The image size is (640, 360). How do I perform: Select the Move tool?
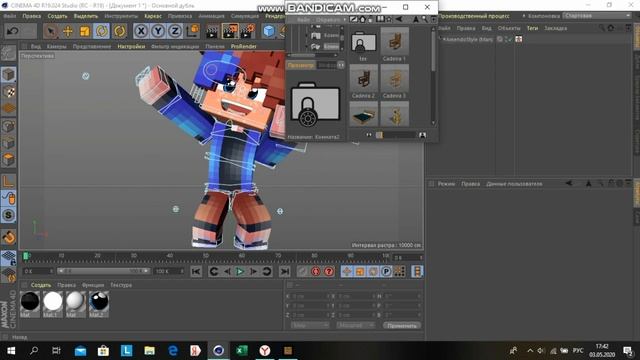pyautogui.click(x=68, y=31)
